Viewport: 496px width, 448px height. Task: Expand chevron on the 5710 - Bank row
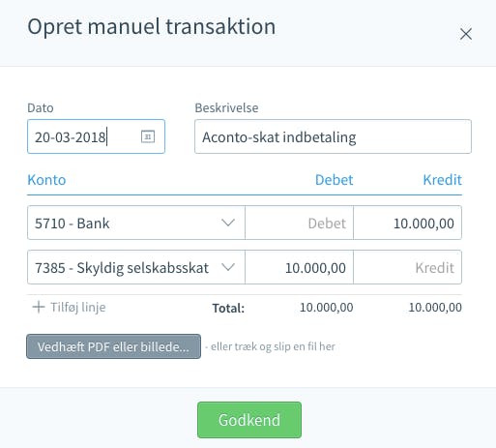coord(228,223)
